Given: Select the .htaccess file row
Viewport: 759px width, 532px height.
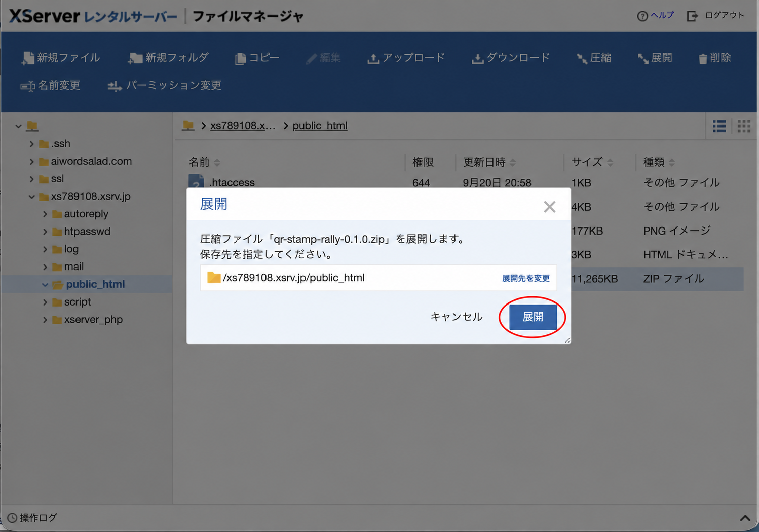Looking at the screenshot, I should pos(465,182).
